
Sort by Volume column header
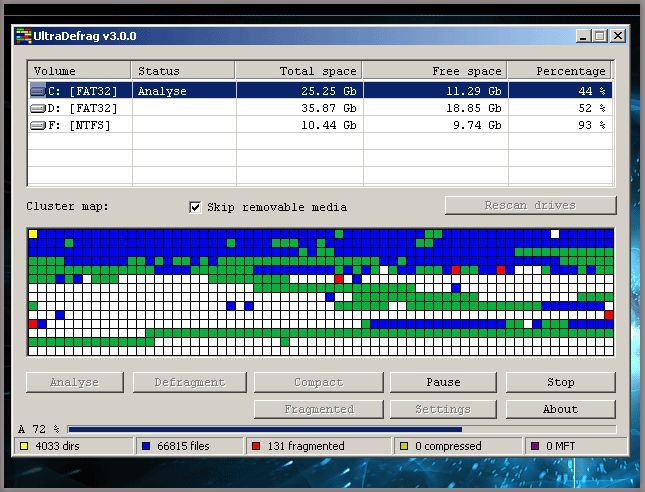pos(79,71)
